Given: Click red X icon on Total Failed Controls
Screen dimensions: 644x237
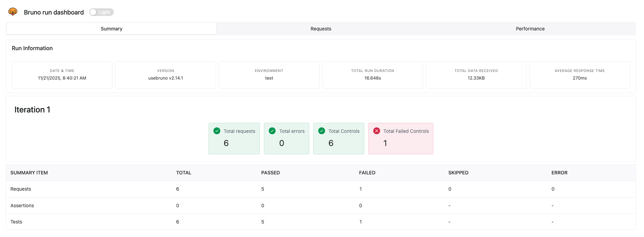Looking at the screenshot, I should (x=377, y=131).
